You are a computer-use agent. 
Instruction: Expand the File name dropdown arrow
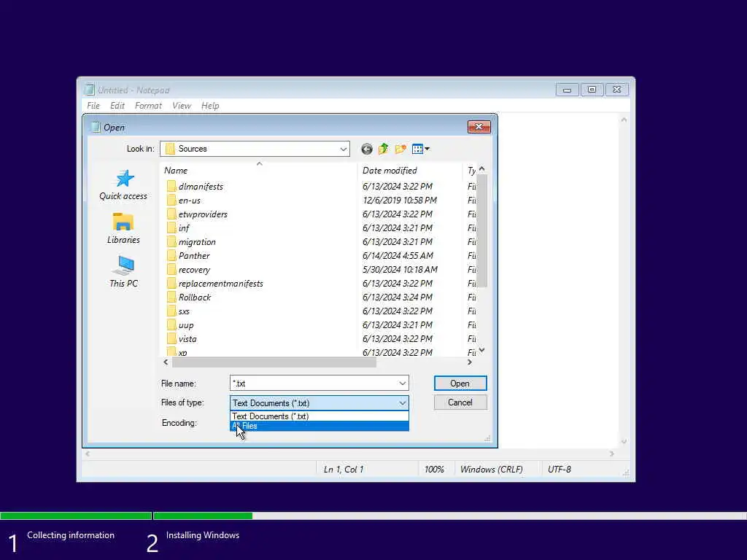402,384
